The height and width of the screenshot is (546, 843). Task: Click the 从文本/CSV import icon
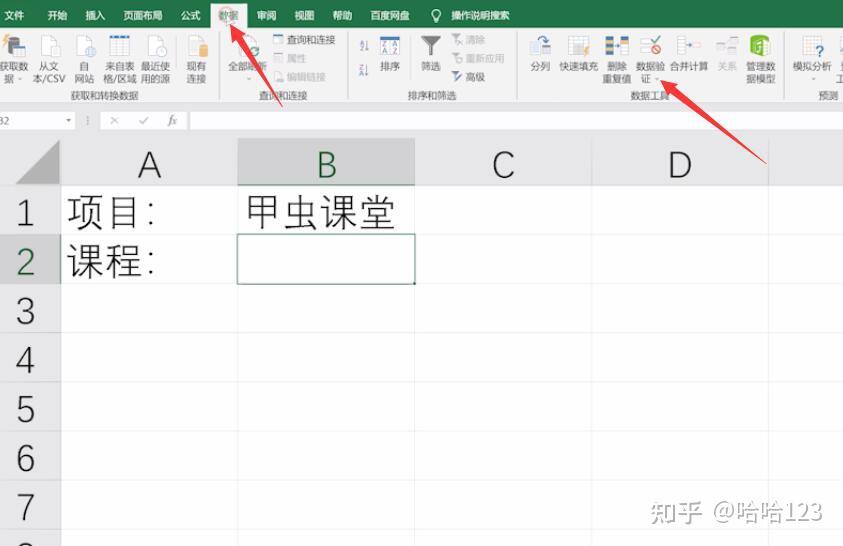pyautogui.click(x=49, y=59)
